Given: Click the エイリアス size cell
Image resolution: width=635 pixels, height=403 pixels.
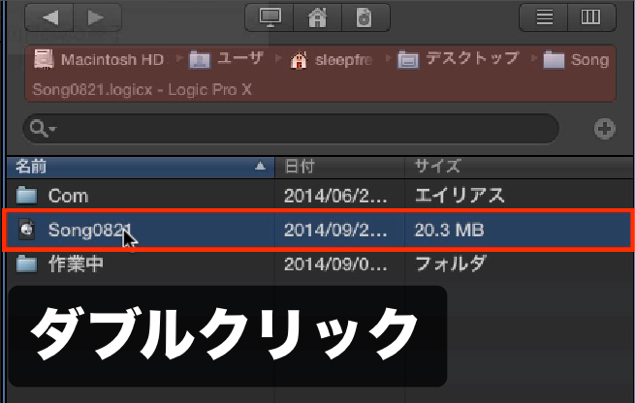Looking at the screenshot, I should [460, 196].
